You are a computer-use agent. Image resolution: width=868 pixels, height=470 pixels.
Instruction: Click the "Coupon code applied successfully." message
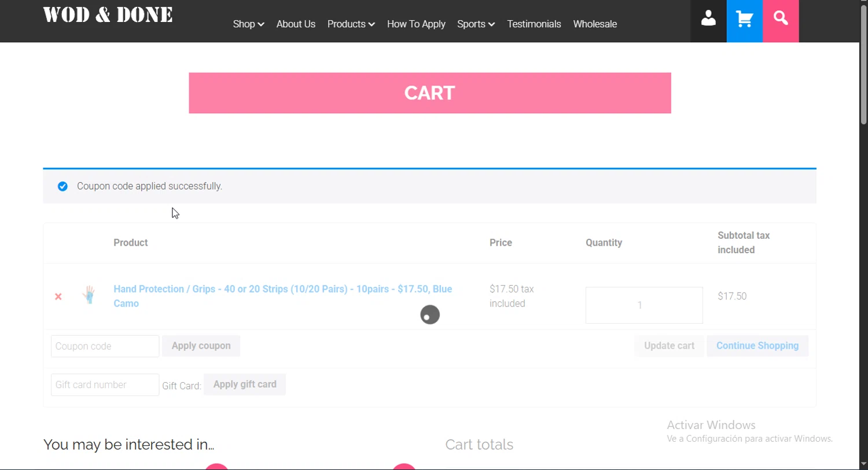(x=149, y=186)
